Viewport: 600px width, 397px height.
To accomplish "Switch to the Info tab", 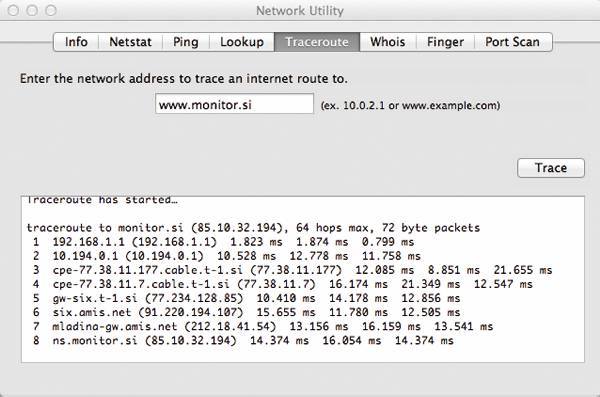I will 76,42.
